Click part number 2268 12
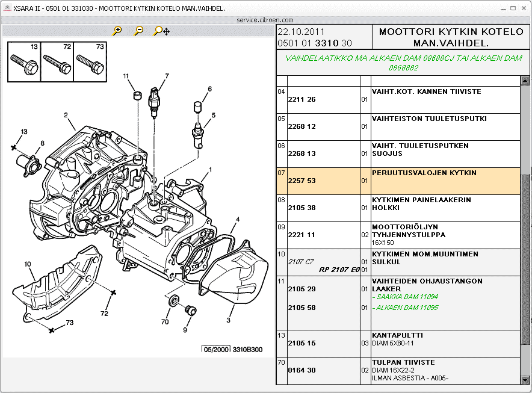The image size is (532, 393). (302, 127)
